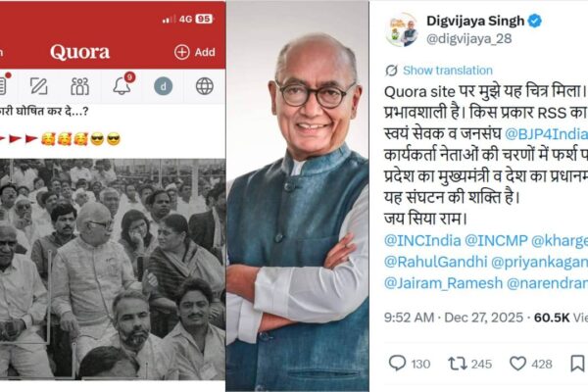This screenshot has height=392, width=588.
Task: Open the Quora notifications bell
Action: [122, 85]
